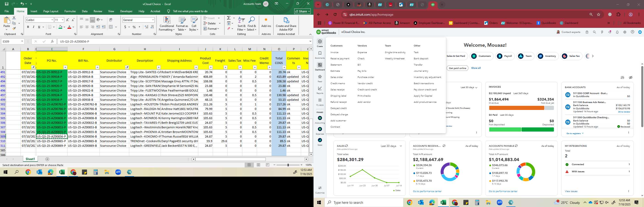The height and width of the screenshot is (207, 644).
Task: Click View issues link in My Integrations
Action: pyautogui.click(x=571, y=191)
